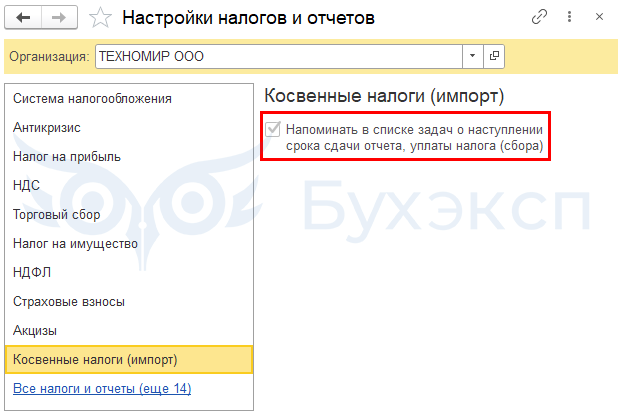Open the selected organization card icon
618x415 pixels.
point(494,56)
